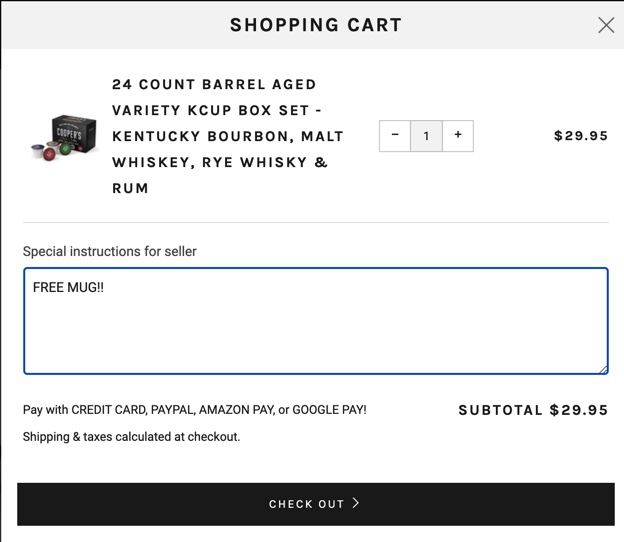
Task: Click the item price $29.95
Action: (x=581, y=136)
